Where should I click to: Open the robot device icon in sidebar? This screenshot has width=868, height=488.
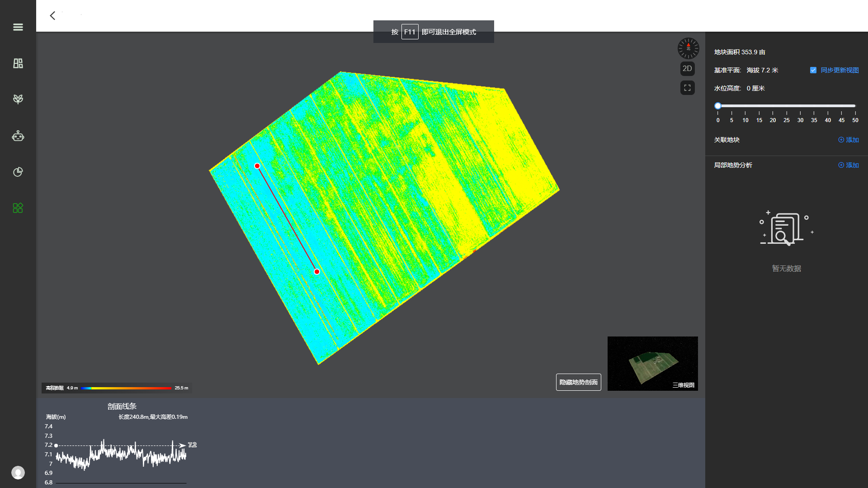click(x=18, y=136)
